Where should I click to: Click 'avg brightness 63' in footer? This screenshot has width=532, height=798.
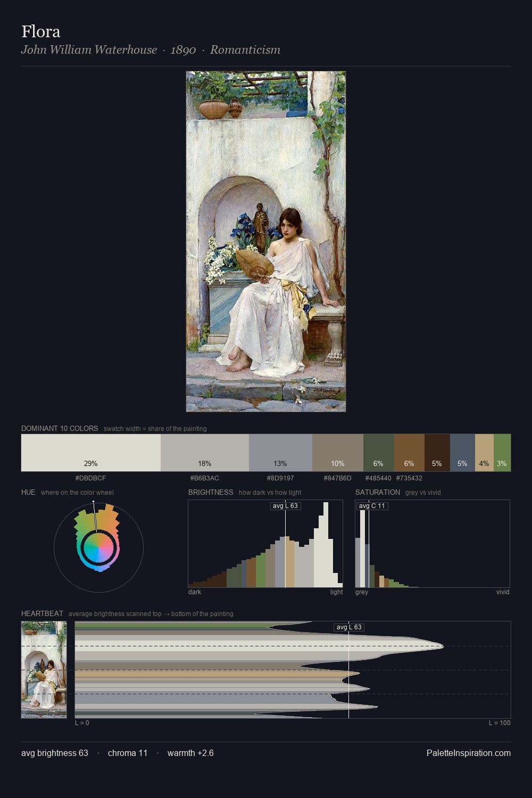tap(55, 753)
